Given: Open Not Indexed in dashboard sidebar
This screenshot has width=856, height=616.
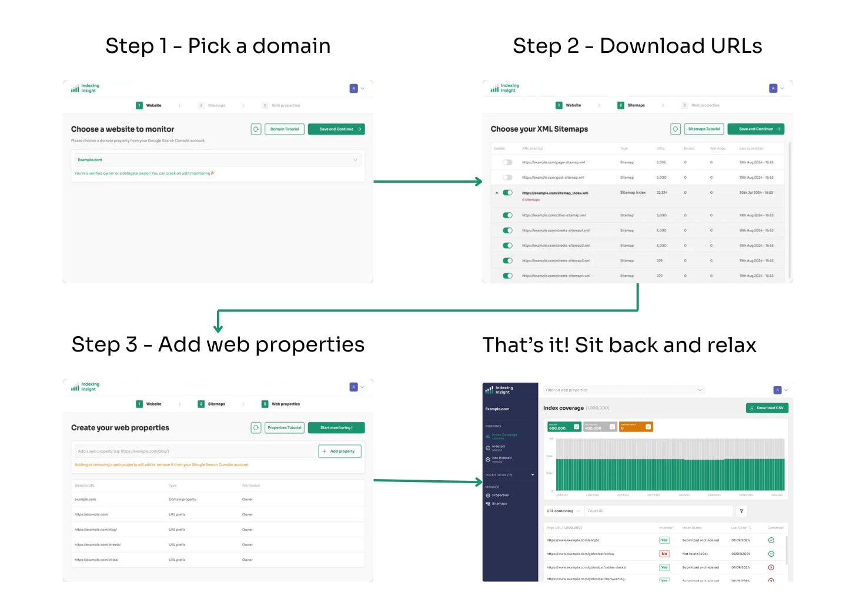Looking at the screenshot, I should point(499,459).
